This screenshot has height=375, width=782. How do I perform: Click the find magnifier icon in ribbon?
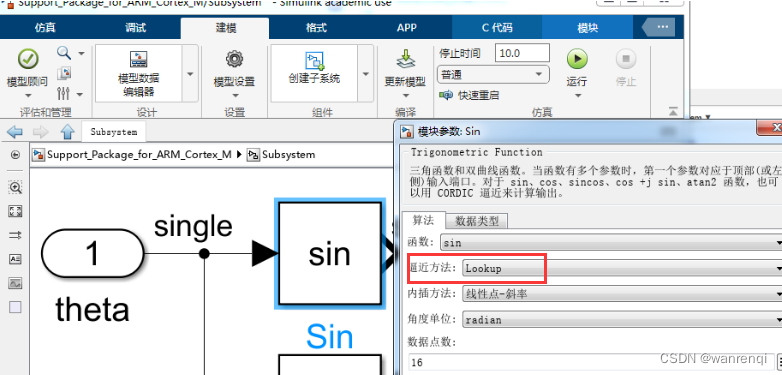64,52
